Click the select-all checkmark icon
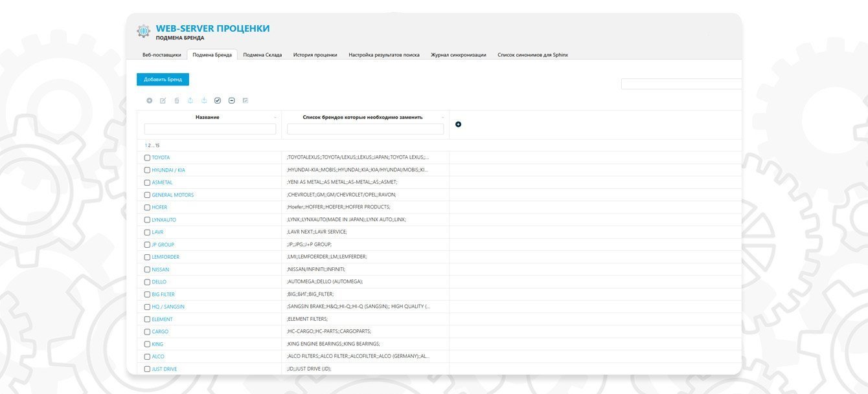The height and width of the screenshot is (394, 868). pyautogui.click(x=218, y=100)
